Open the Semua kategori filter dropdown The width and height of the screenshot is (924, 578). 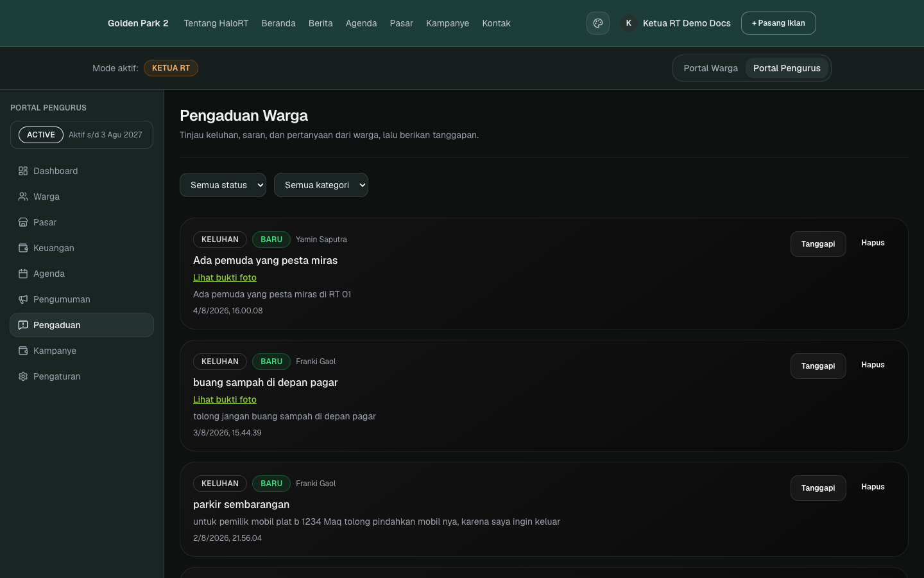point(321,185)
